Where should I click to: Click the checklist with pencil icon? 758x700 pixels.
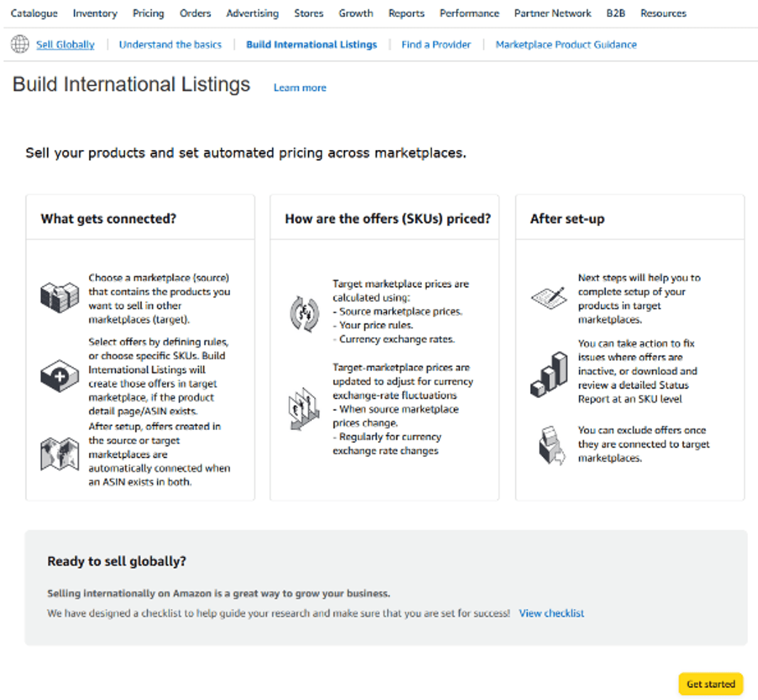(548, 296)
